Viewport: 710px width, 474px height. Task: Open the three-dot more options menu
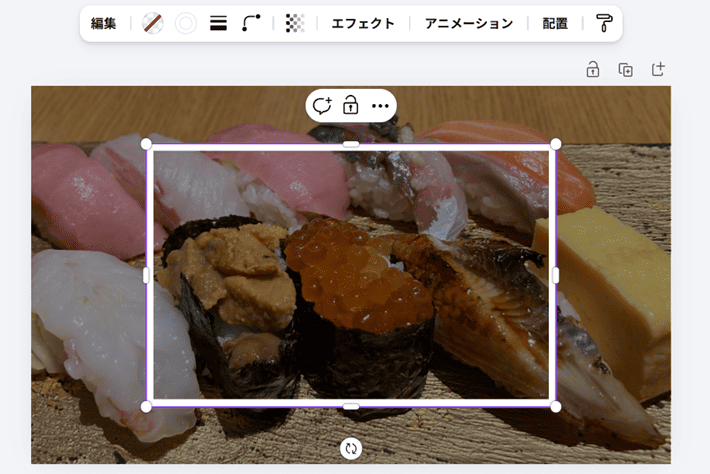pos(380,106)
